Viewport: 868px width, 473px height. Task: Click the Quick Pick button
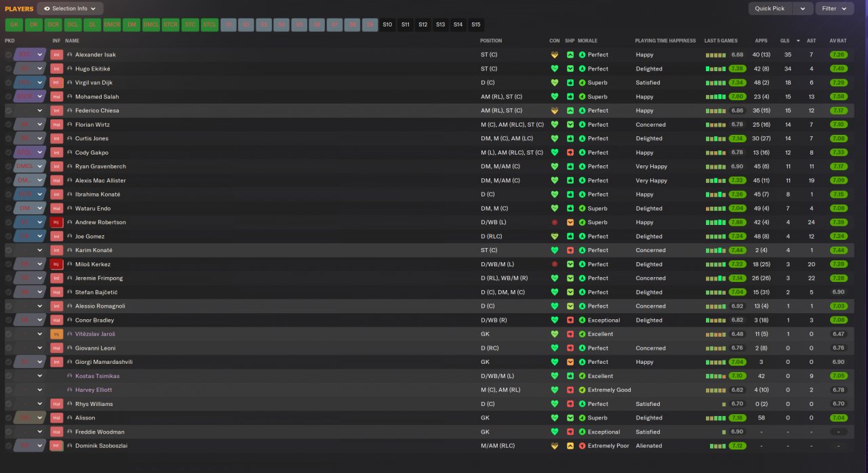(x=770, y=9)
